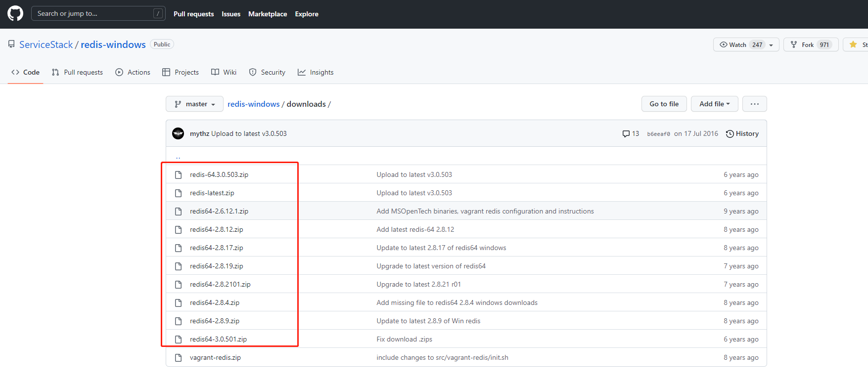The width and height of the screenshot is (868, 385).
Task: Open commit 'Fix download .zips'
Action: [x=404, y=339]
